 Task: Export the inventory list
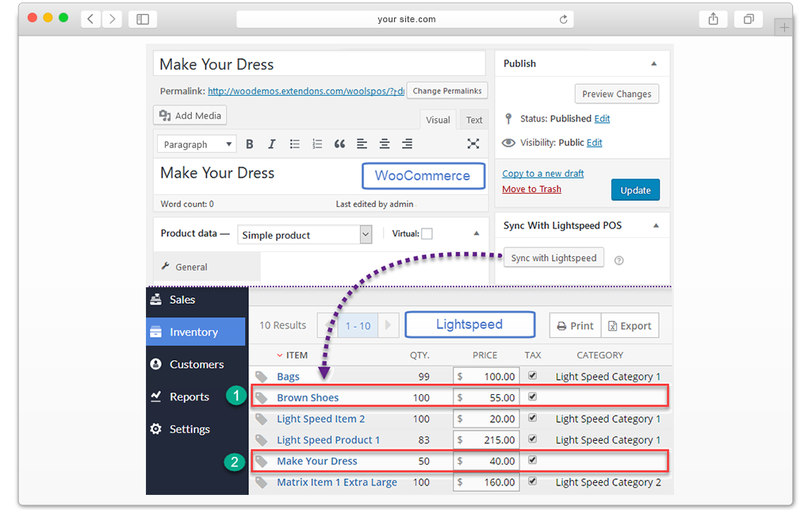coord(630,326)
